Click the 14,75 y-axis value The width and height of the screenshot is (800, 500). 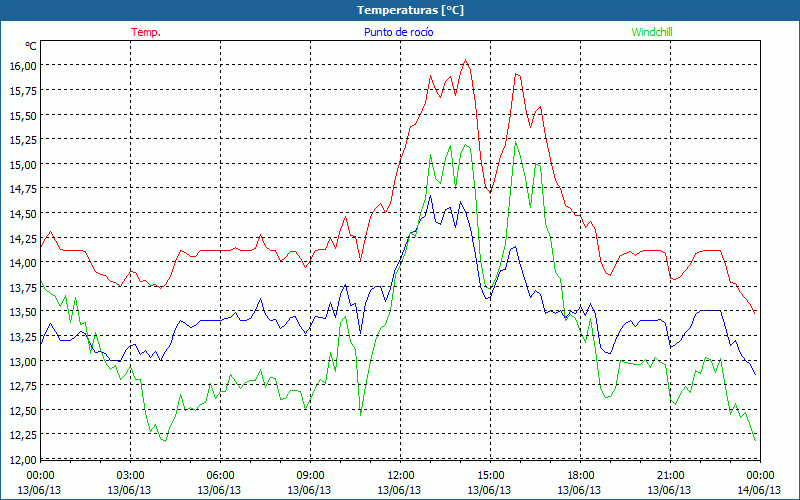click(x=23, y=189)
